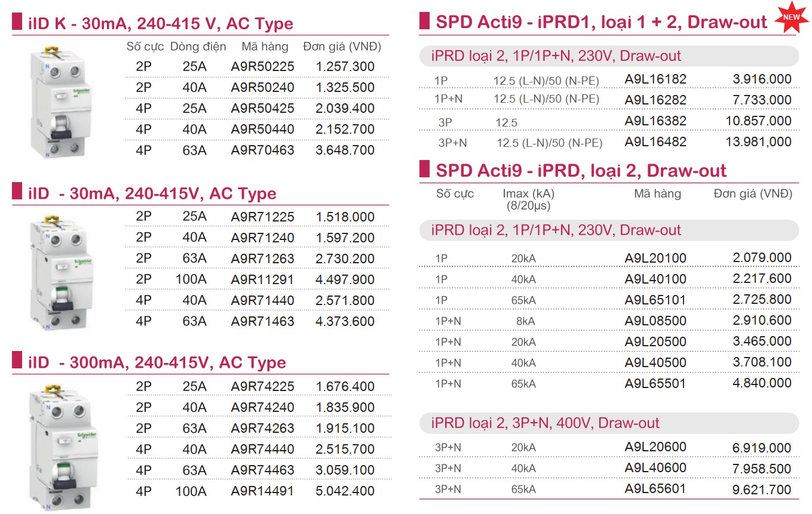Click price 2.910.600
The width and height of the screenshot is (812, 514).
(x=762, y=321)
